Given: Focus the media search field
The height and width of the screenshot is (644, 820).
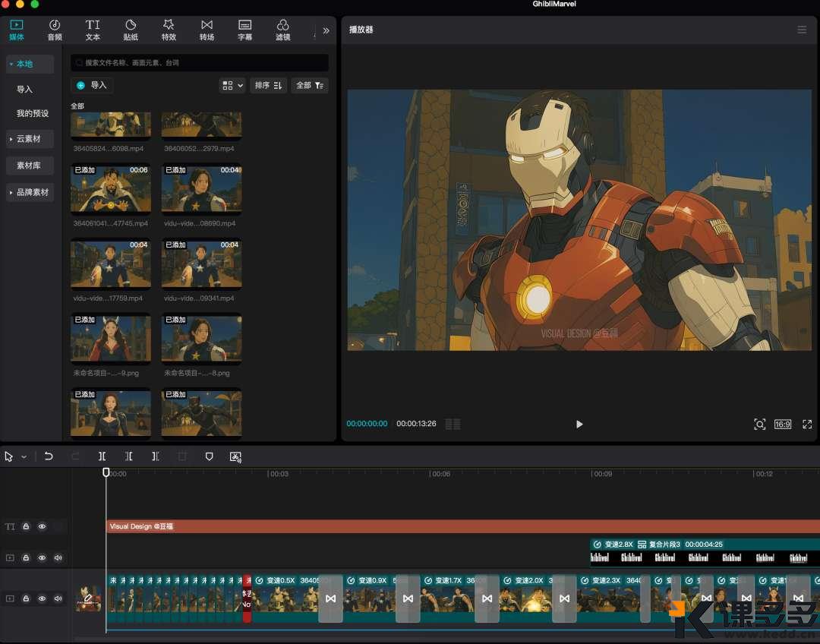Looking at the screenshot, I should pos(199,63).
